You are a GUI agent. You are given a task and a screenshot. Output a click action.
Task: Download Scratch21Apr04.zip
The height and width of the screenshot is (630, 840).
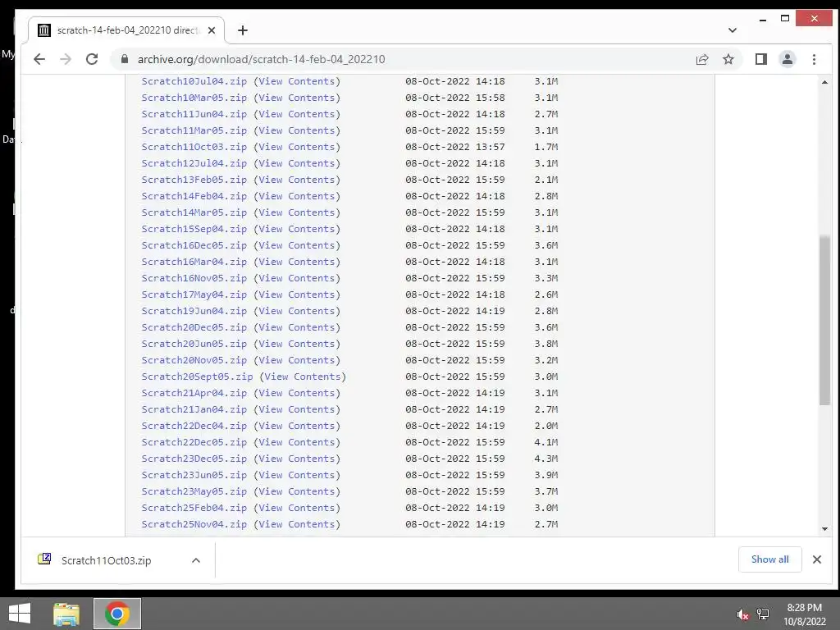click(x=194, y=393)
